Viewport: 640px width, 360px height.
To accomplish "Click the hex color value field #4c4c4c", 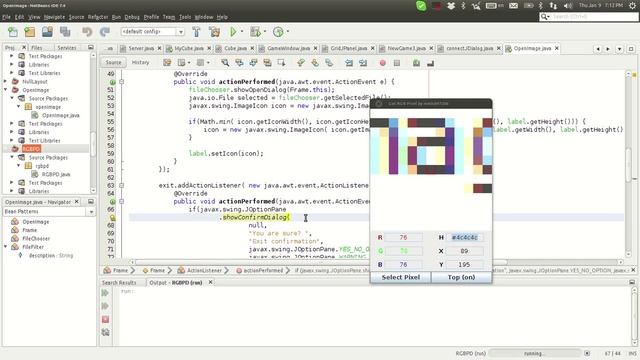I will pos(464,238).
